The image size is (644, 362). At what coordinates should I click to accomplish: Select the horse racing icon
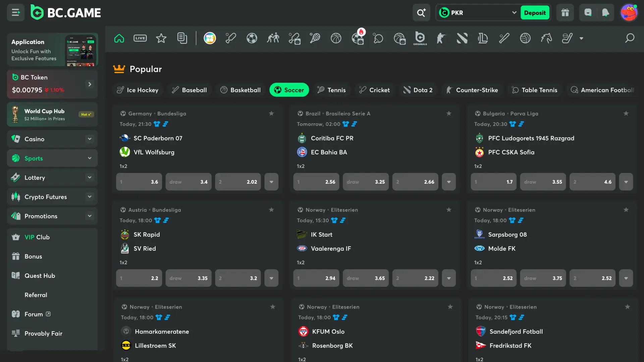coord(546,38)
